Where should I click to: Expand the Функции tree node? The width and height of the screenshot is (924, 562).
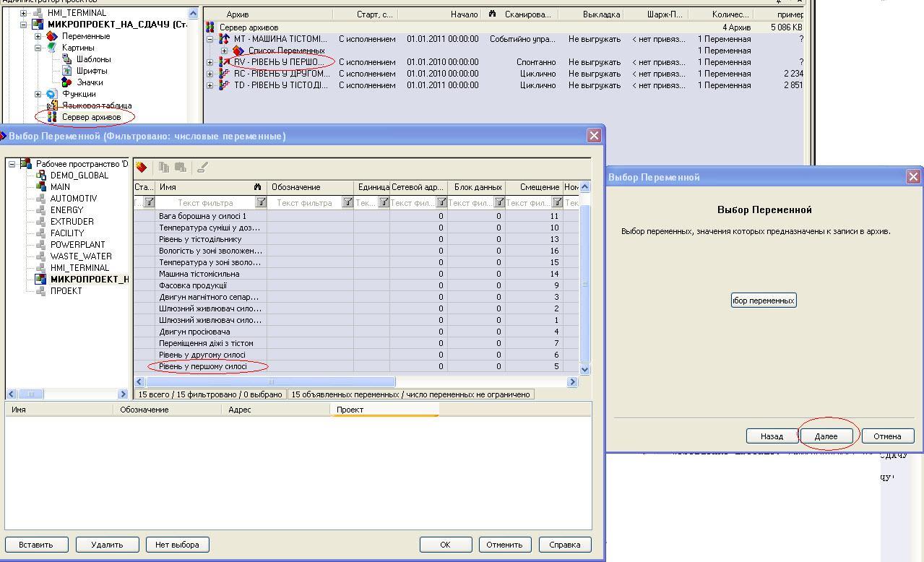tap(38, 94)
